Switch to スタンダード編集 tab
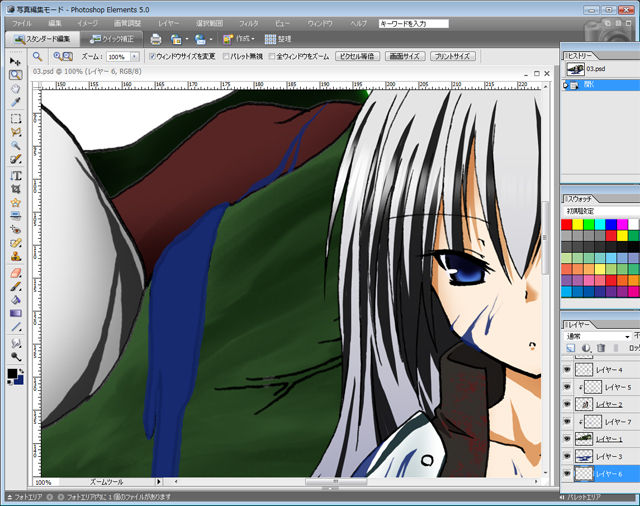640x506 pixels. [42, 39]
